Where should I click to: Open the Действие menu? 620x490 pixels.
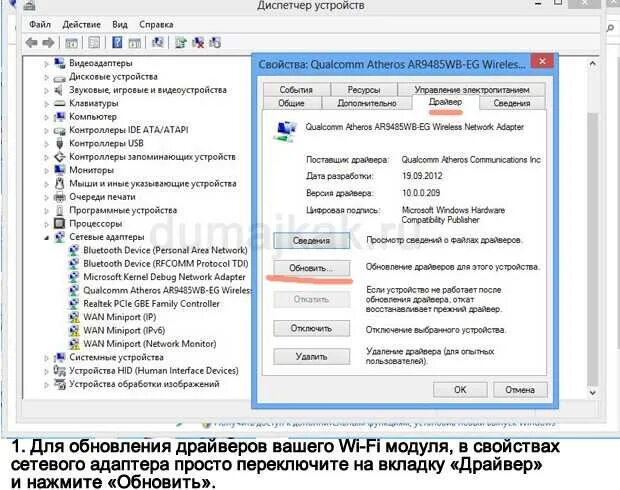[81, 25]
